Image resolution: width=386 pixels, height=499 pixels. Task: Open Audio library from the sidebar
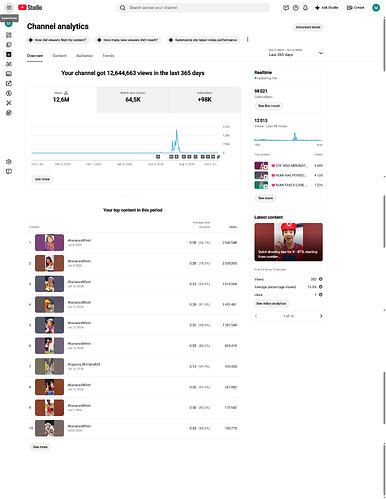click(9, 113)
